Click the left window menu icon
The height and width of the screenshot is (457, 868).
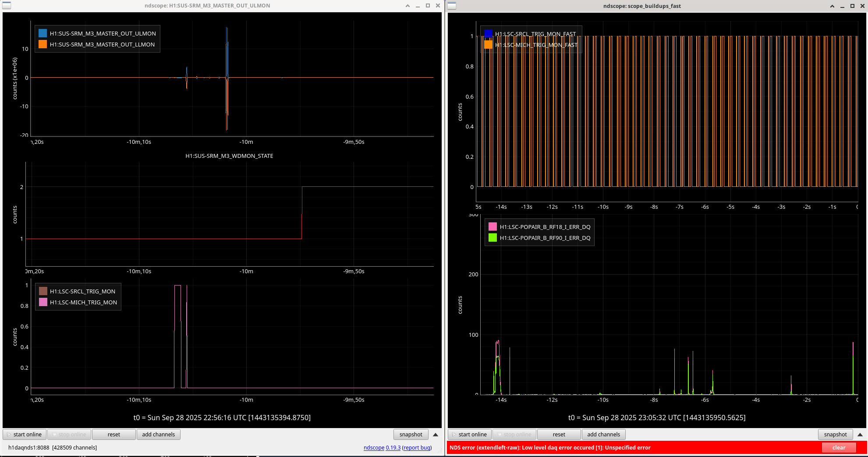(x=7, y=6)
